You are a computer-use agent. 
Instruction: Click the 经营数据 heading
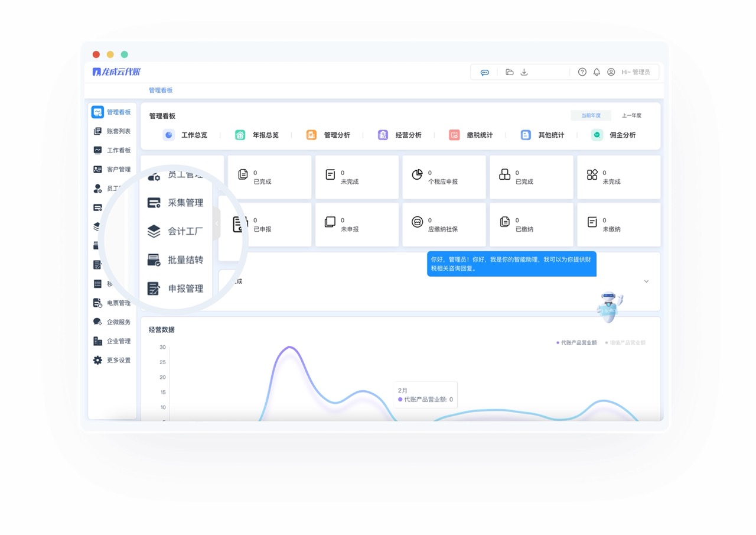162,330
